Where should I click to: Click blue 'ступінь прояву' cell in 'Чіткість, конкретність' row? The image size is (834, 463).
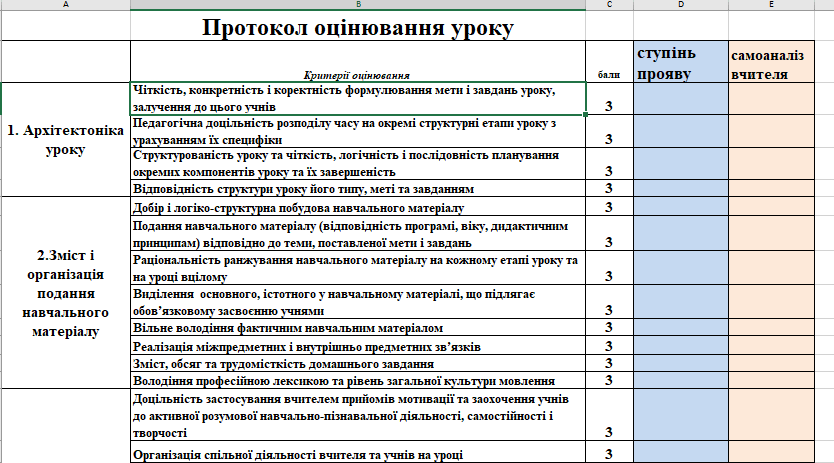click(681, 98)
